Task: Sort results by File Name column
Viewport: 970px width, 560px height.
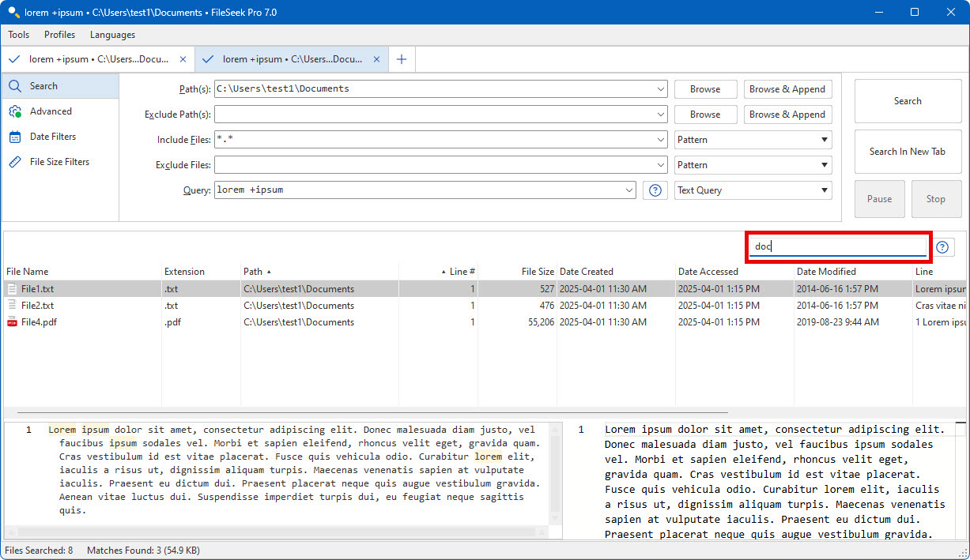Action: click(x=82, y=272)
